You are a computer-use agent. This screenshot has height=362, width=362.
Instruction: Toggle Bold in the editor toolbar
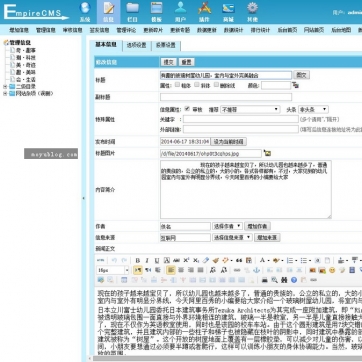point(137,260)
